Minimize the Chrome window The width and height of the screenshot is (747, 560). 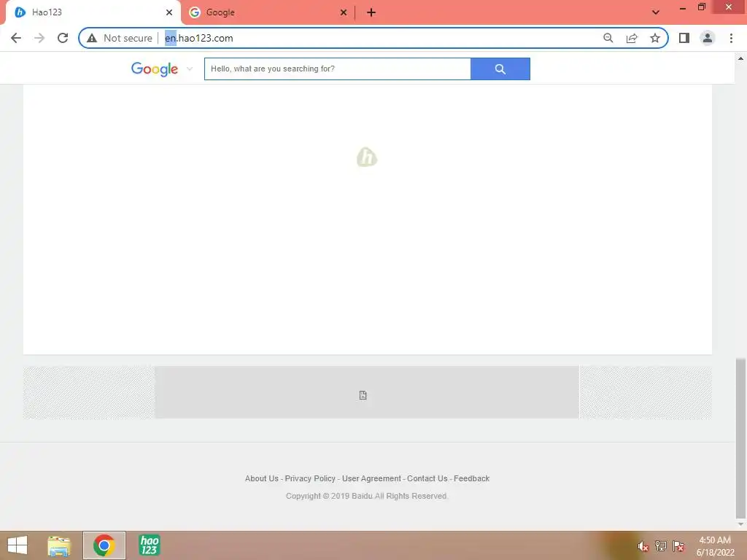coord(683,8)
